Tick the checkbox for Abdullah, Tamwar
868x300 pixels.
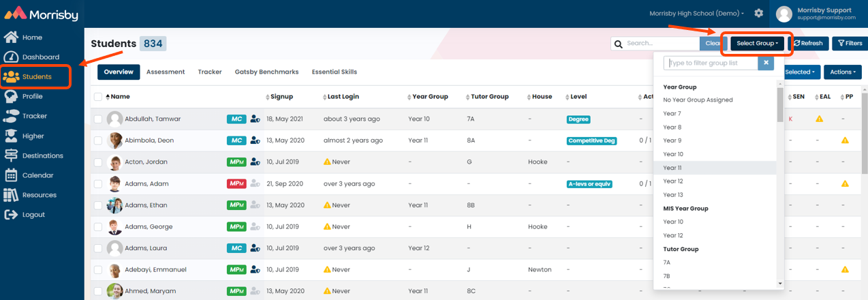pyautogui.click(x=98, y=119)
